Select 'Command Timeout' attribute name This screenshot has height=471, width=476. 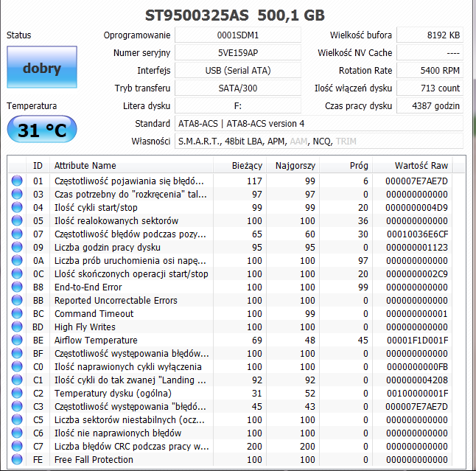(x=94, y=314)
